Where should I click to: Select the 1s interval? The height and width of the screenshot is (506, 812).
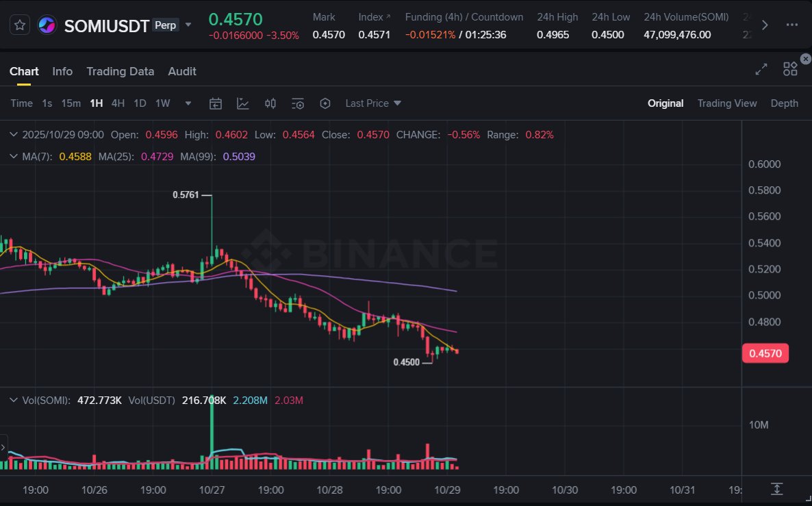47,103
